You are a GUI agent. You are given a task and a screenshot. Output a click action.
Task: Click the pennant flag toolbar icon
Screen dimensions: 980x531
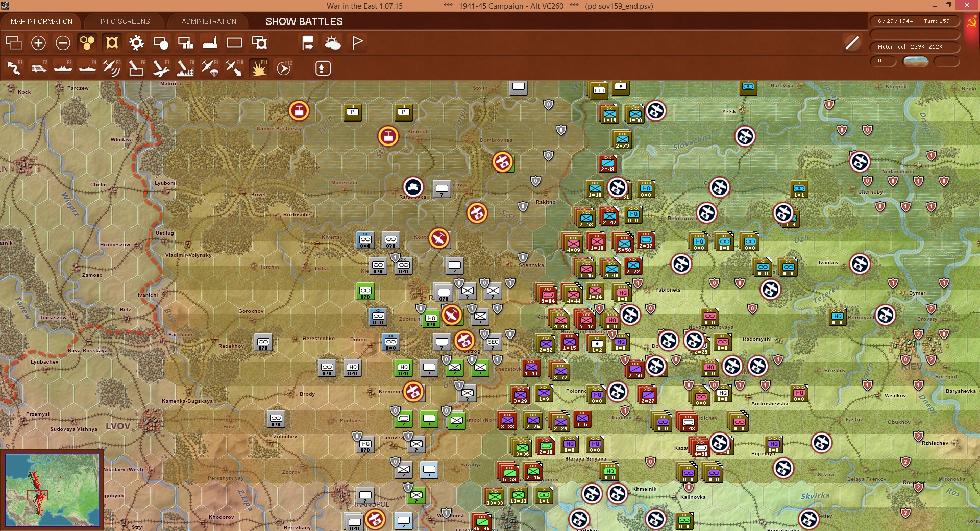click(357, 43)
